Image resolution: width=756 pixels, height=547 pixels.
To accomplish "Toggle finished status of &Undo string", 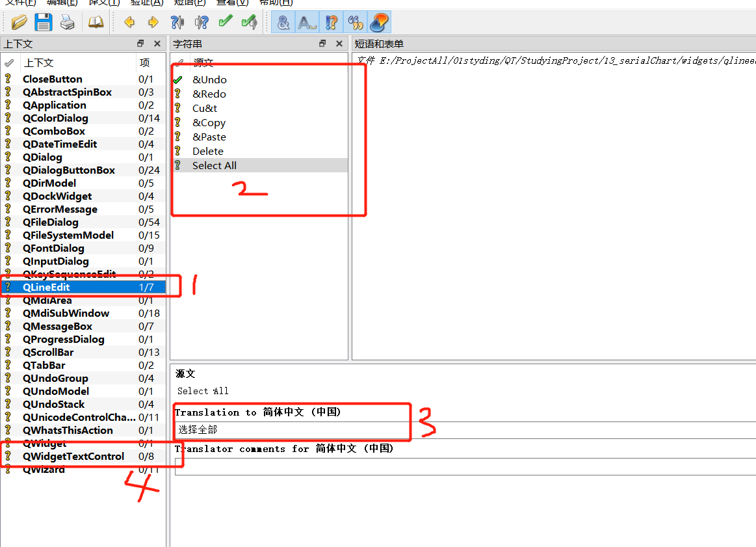I will (x=178, y=79).
